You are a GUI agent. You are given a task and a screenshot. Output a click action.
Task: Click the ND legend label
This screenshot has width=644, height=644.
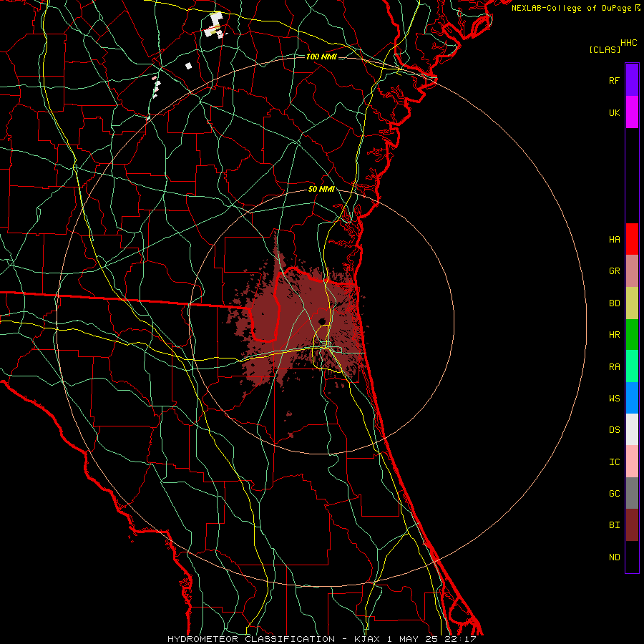[614, 557]
